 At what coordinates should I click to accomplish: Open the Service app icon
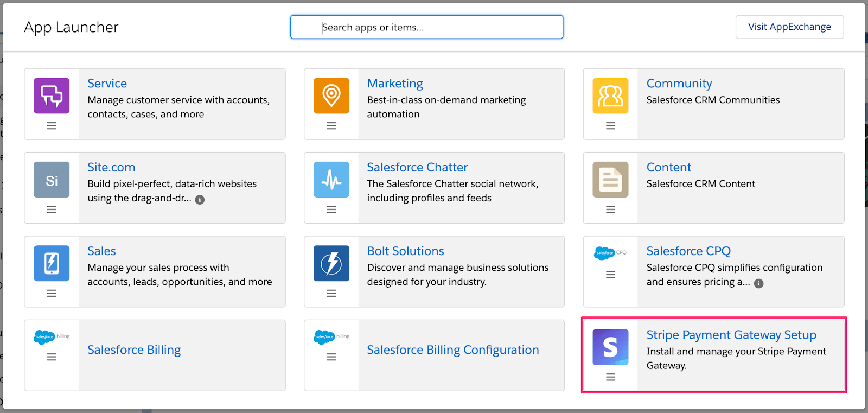(52, 96)
